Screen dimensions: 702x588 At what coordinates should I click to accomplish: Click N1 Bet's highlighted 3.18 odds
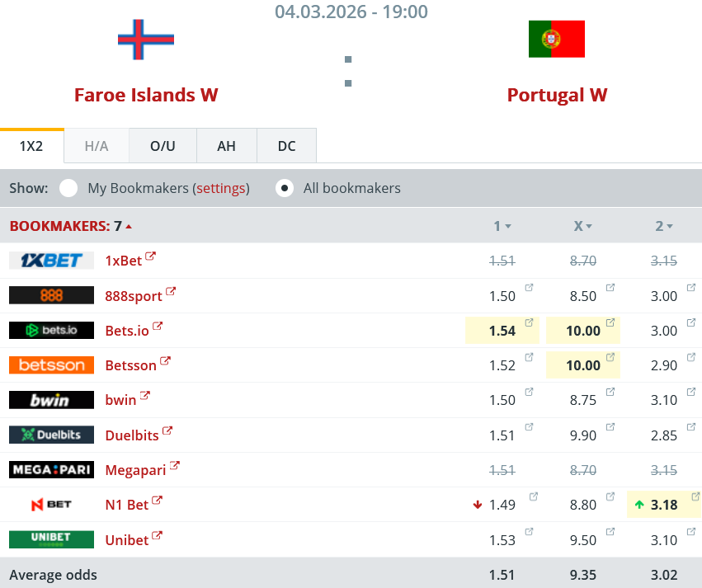[x=663, y=505]
